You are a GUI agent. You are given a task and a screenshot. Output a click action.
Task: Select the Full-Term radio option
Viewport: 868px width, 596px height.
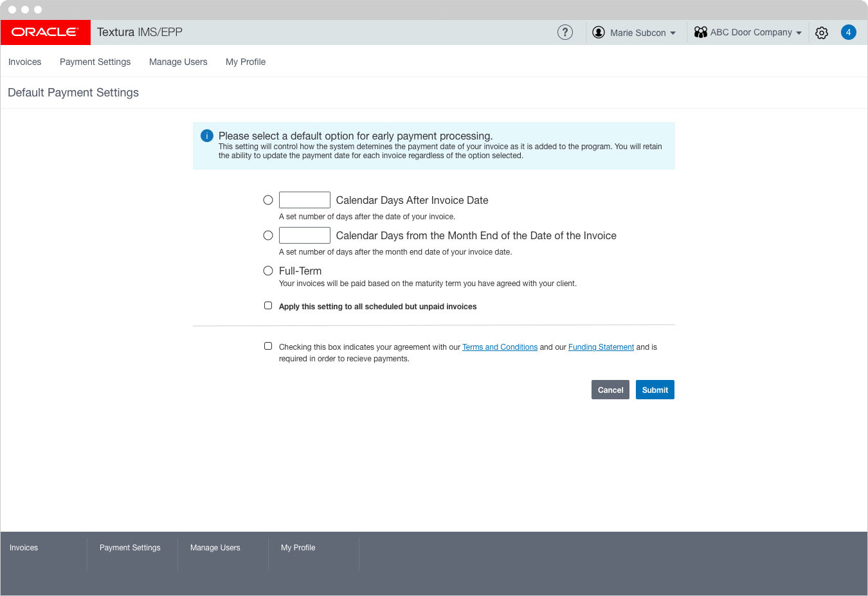click(268, 271)
